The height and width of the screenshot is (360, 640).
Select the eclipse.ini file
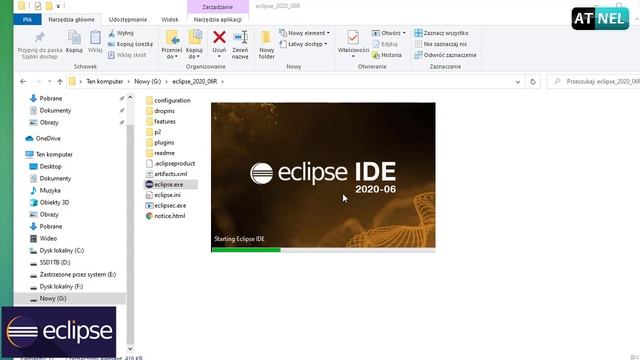pos(167,195)
